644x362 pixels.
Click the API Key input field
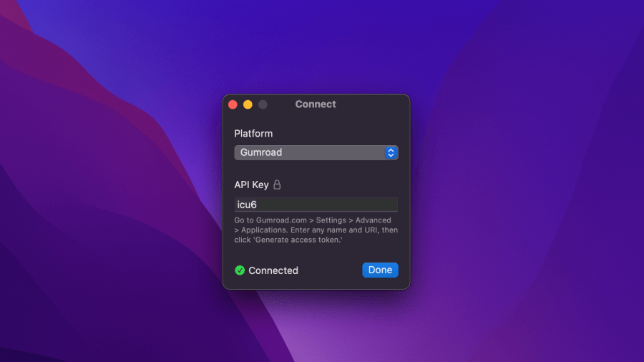click(316, 205)
